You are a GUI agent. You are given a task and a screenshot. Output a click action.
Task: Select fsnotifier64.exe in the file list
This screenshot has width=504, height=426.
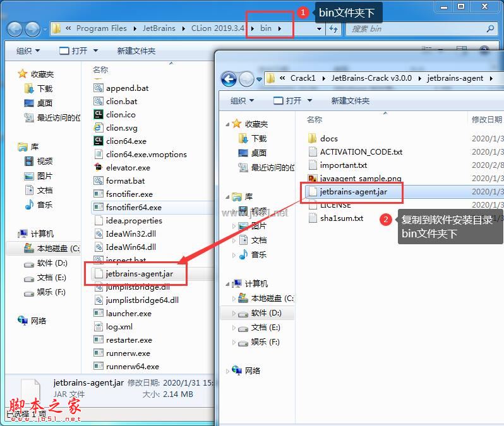(133, 208)
